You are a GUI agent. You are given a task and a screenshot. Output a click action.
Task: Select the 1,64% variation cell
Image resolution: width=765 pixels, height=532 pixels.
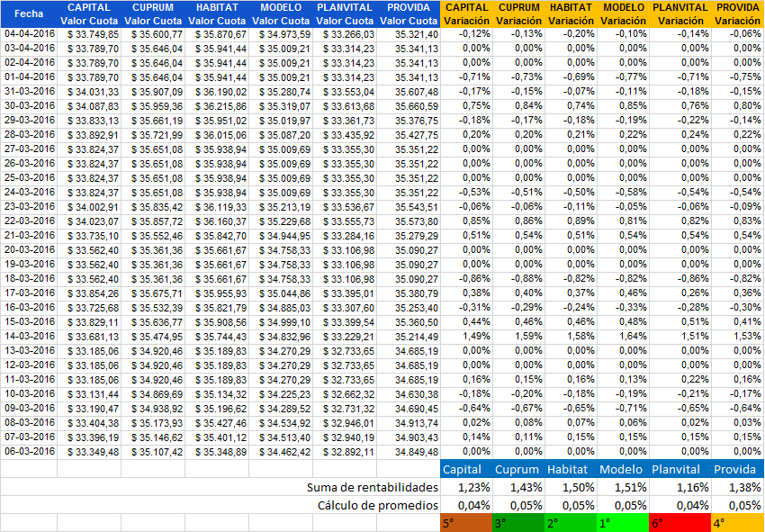coord(624,337)
